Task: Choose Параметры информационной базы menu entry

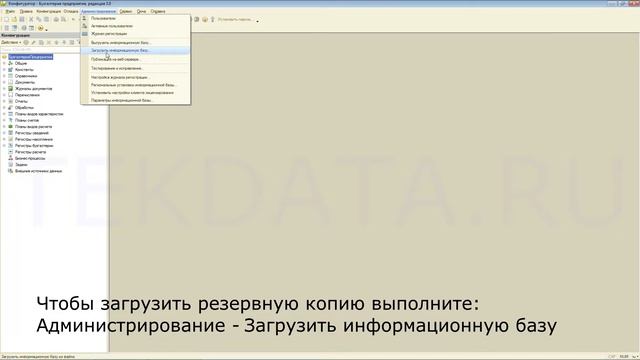Action: pos(135,100)
